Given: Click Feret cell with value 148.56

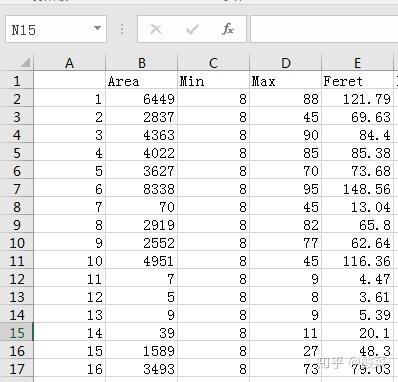Looking at the screenshot, I should coord(358,189).
